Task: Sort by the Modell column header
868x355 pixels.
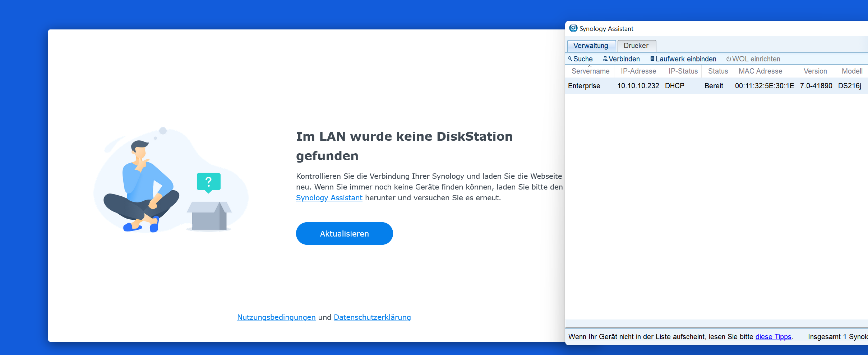Action: [x=851, y=71]
